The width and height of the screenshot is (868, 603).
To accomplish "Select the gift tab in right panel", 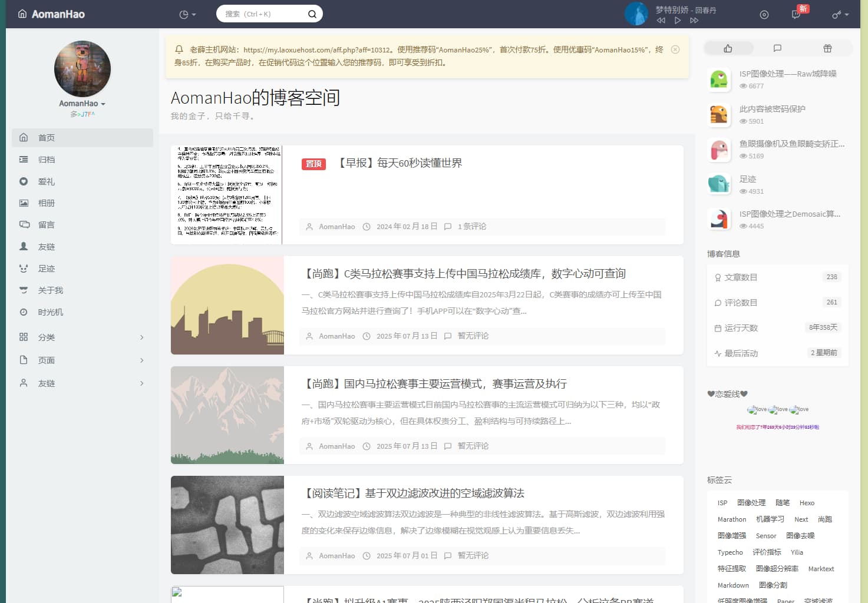I will pyautogui.click(x=827, y=48).
